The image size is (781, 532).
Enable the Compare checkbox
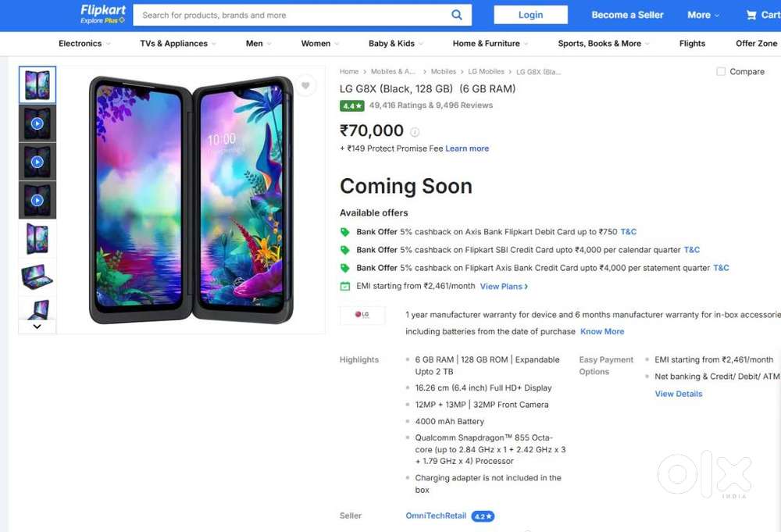[721, 72]
